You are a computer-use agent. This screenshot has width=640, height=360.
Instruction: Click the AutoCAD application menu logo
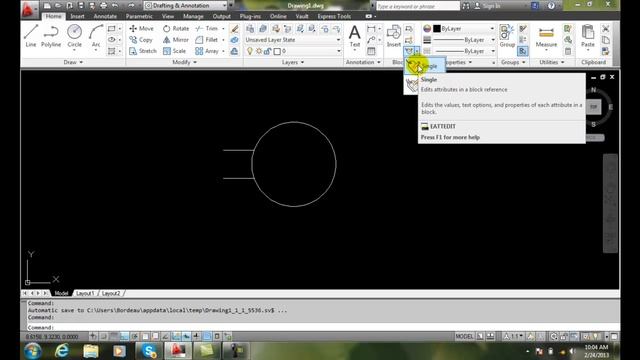tap(28, 9)
